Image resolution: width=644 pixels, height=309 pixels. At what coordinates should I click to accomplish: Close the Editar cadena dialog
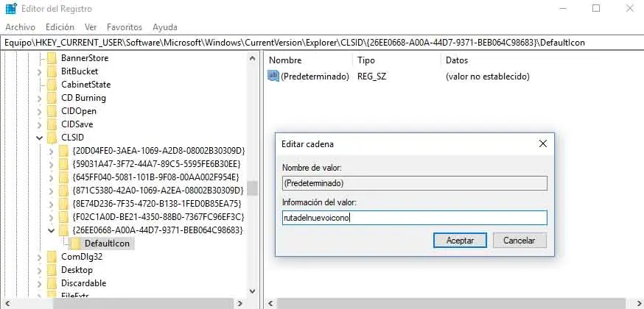543,144
